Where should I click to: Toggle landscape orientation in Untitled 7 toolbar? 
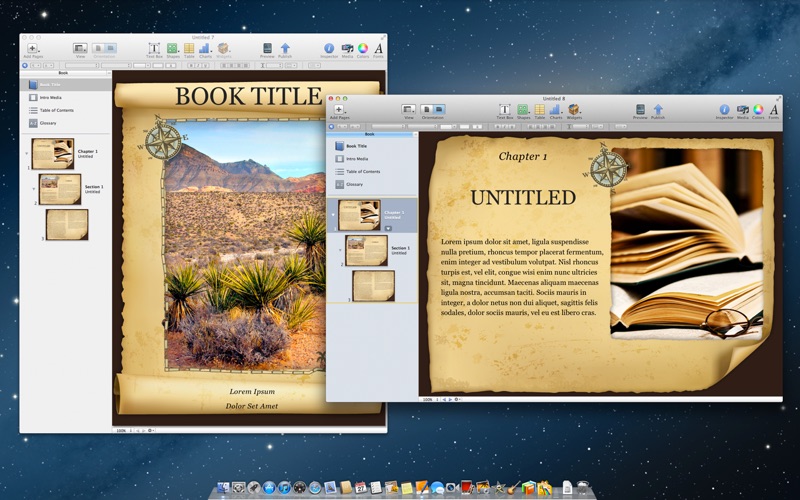(110, 48)
